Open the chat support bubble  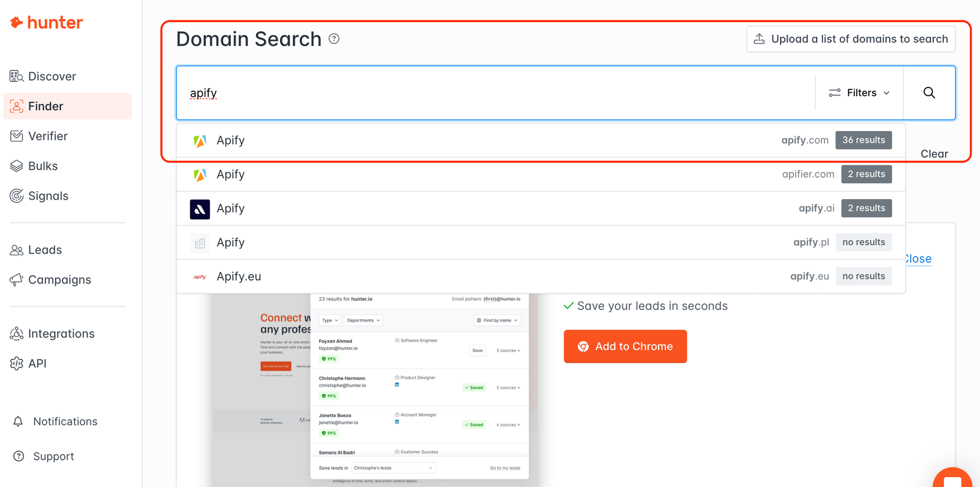952,478
